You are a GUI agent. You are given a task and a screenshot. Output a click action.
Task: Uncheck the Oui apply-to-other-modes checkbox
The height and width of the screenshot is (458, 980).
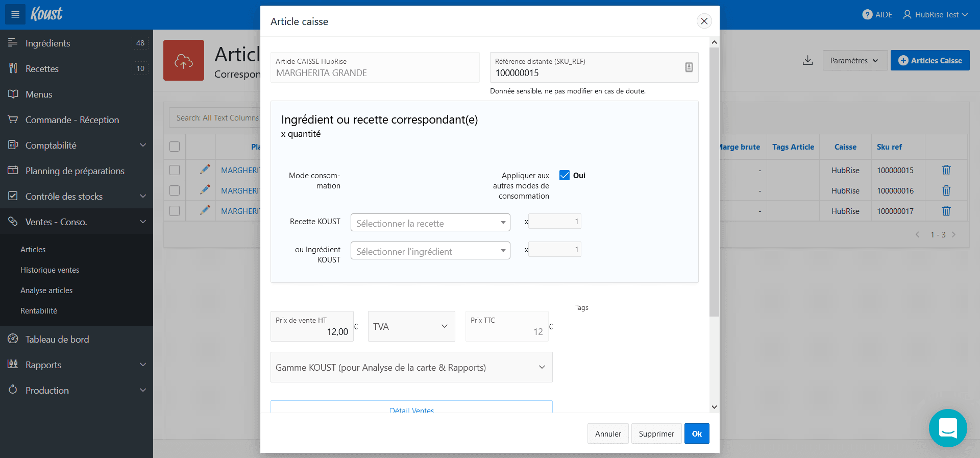(x=565, y=175)
